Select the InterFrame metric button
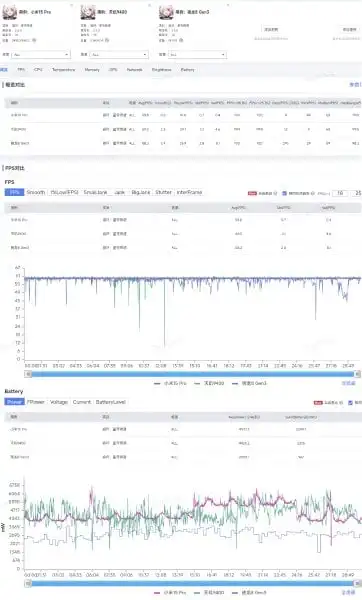 click(x=189, y=192)
